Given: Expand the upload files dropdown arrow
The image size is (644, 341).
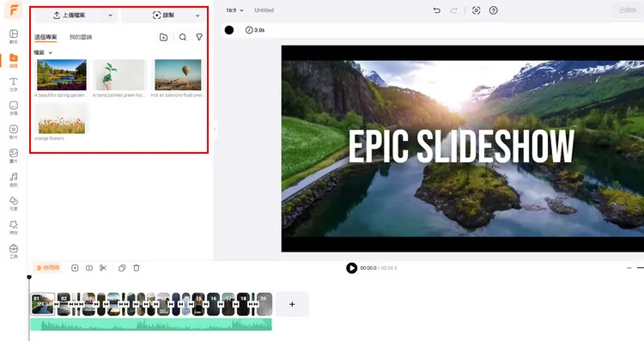Looking at the screenshot, I should point(111,15).
